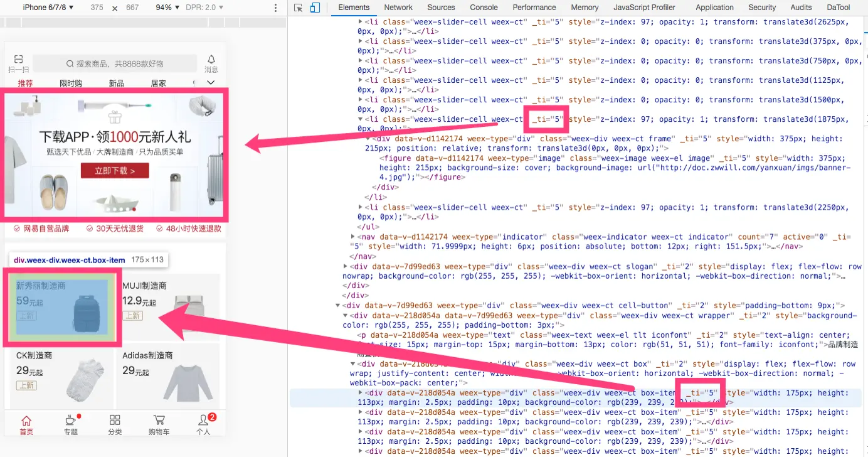This screenshot has width=868, height=457.
Task: Select the 新品 category tab
Action: click(116, 83)
